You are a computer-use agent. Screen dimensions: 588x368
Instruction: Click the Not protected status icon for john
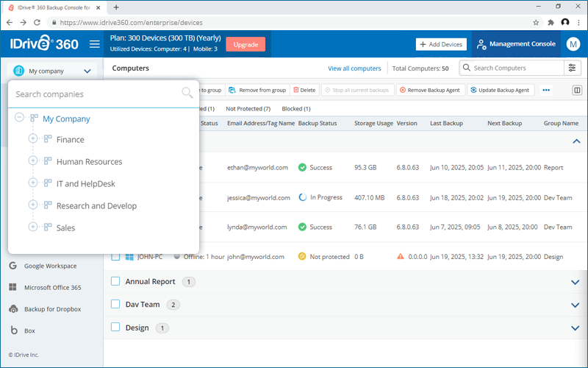click(302, 256)
